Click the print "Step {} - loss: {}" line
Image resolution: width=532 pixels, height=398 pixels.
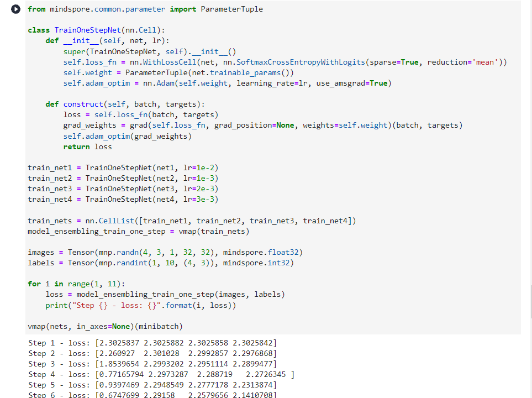(141, 305)
